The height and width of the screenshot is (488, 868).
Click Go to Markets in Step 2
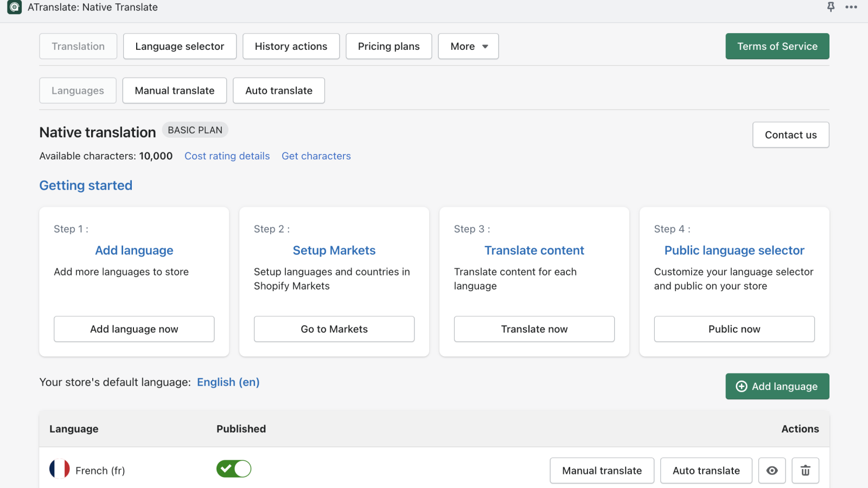click(x=334, y=329)
